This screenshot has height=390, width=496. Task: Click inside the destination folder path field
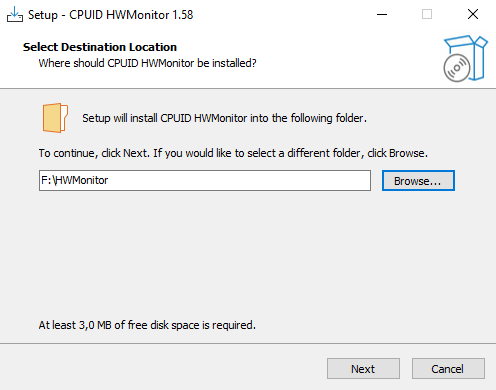click(x=205, y=181)
